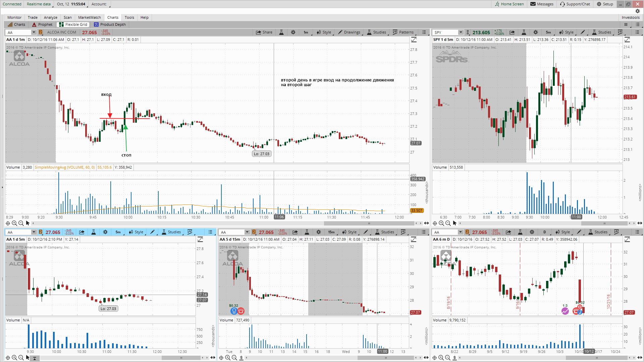Open Style menu on SPY chart

[x=567, y=32]
